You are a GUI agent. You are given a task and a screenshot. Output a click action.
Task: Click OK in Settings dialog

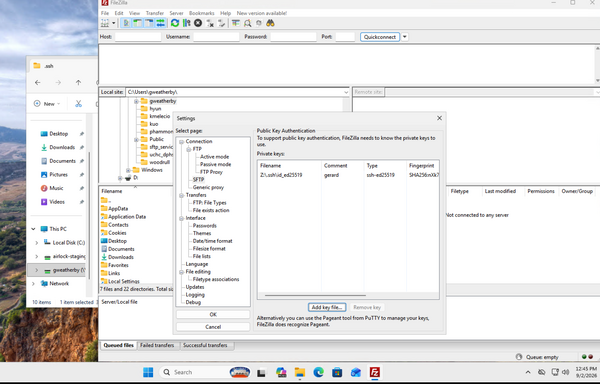click(x=213, y=315)
